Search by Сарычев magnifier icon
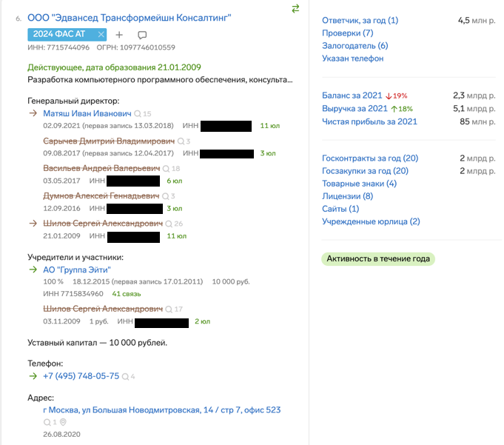 [x=181, y=141]
